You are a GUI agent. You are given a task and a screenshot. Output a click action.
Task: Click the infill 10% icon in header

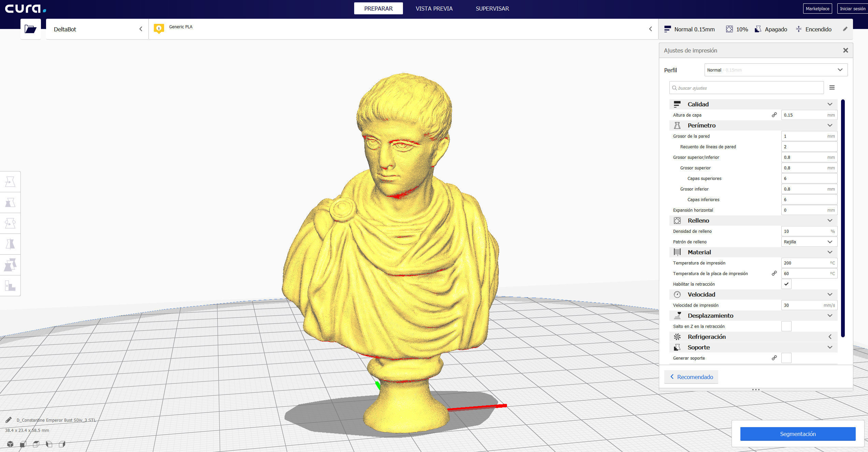pos(729,29)
